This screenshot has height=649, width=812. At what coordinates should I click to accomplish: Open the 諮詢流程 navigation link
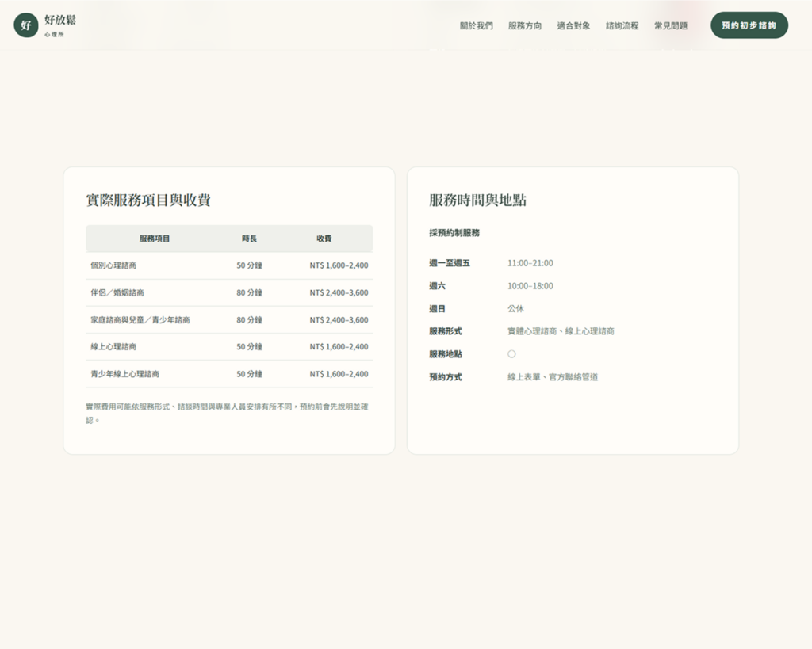[x=622, y=25]
